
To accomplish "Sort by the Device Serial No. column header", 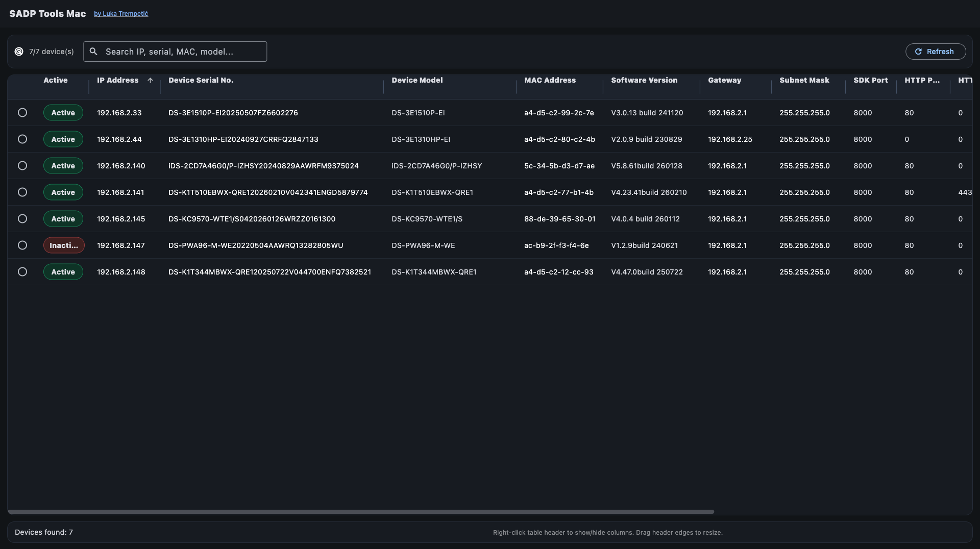I will [201, 80].
